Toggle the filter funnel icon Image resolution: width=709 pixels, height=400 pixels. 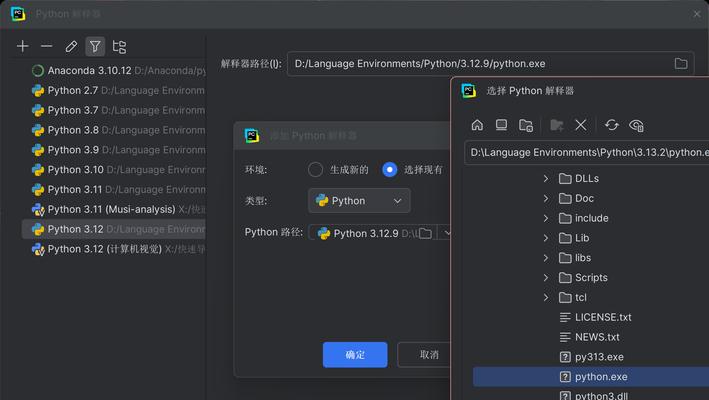[x=95, y=46]
